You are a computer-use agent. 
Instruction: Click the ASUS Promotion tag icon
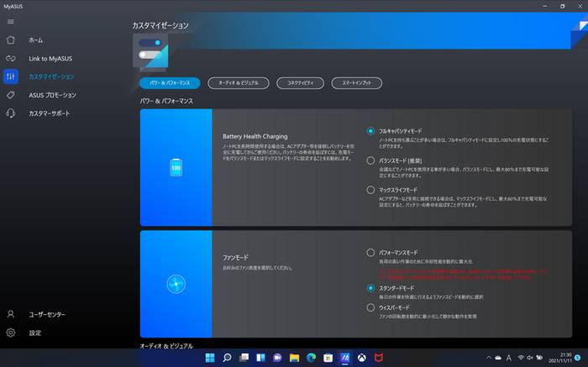10,95
